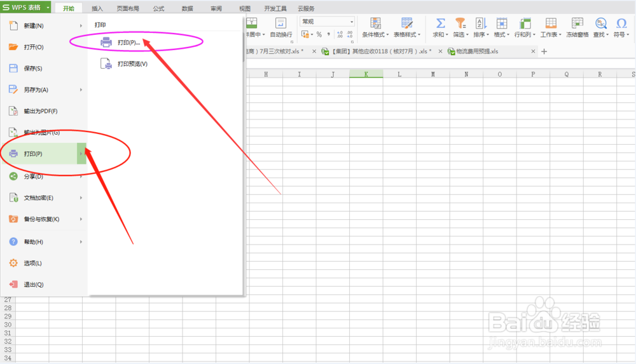
Task: Open the 居中 merge-center dropdown arrow
Action: tap(264, 35)
